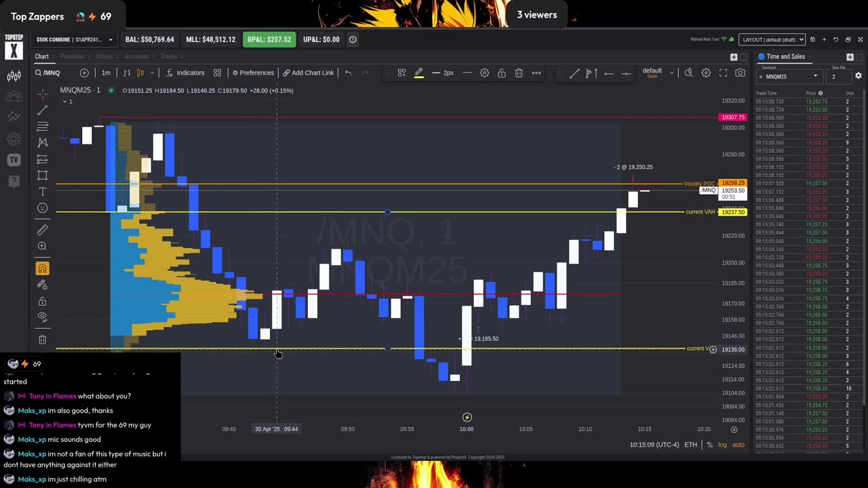Open drawing settings gear in floating toolbar
868x488 pixels.
(x=484, y=73)
